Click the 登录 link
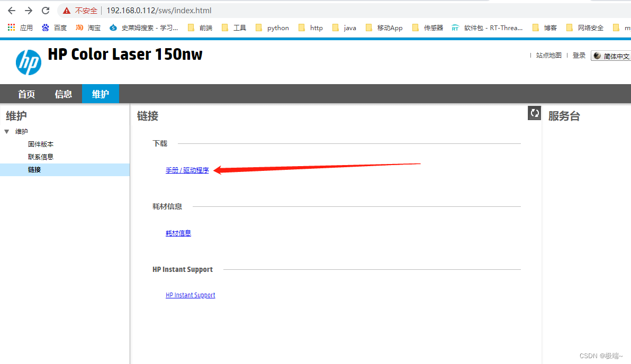Viewport: 631px width, 364px height. coord(579,55)
